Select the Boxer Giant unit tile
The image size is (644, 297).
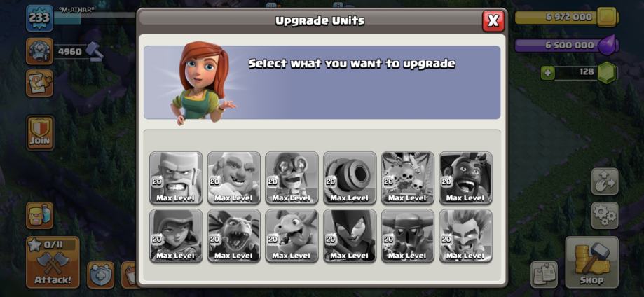click(234, 178)
